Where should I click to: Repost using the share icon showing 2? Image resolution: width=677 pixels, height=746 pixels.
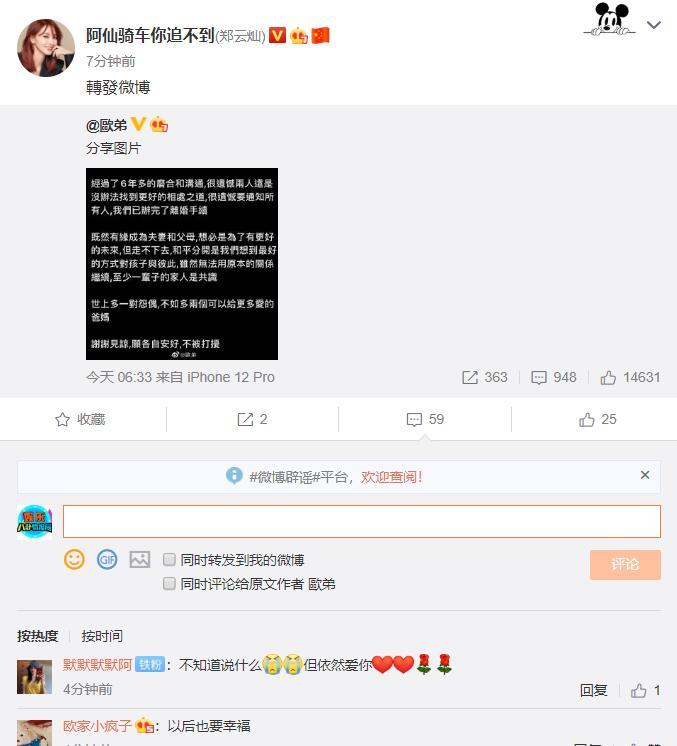coord(252,419)
